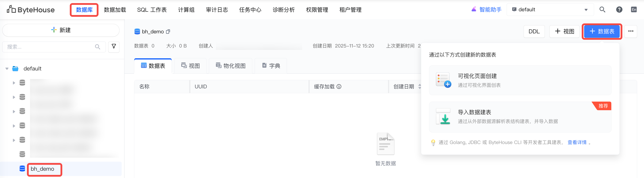Switch to the 物化视图 tab
Viewport: 644px width, 178px height.
(231, 66)
